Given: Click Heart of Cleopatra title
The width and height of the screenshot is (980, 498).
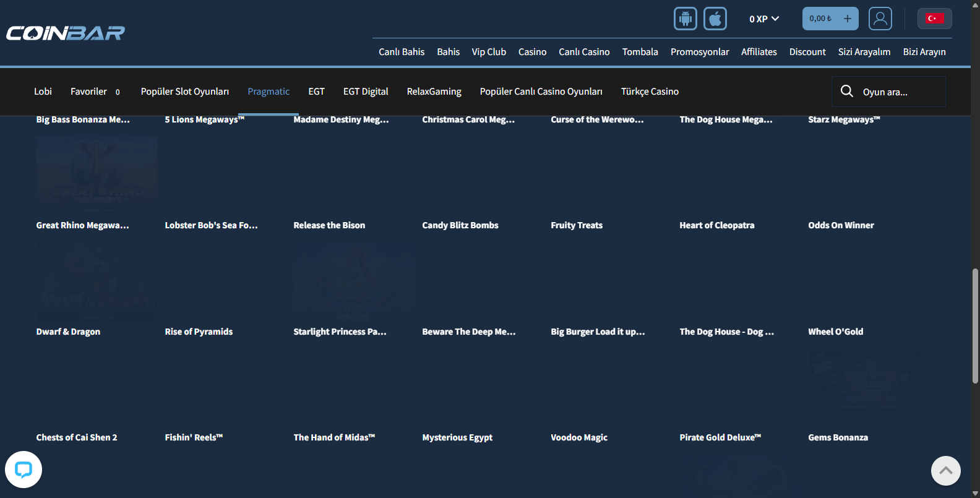Looking at the screenshot, I should click(717, 225).
